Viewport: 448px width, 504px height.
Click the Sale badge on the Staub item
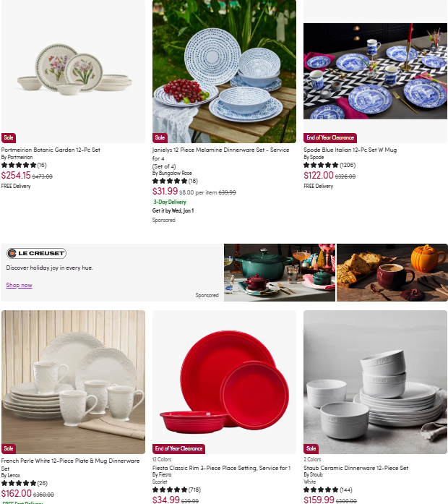point(311,448)
